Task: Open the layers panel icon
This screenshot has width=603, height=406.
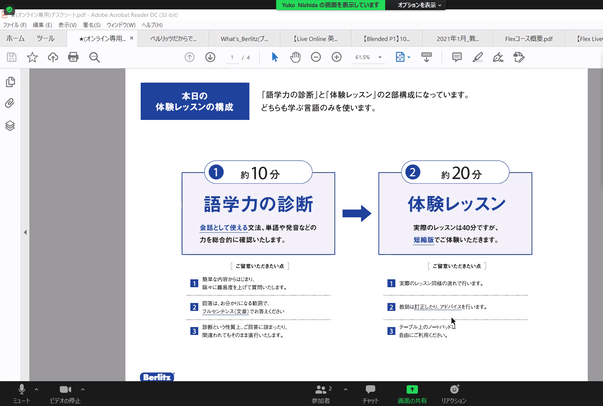Action: point(10,125)
